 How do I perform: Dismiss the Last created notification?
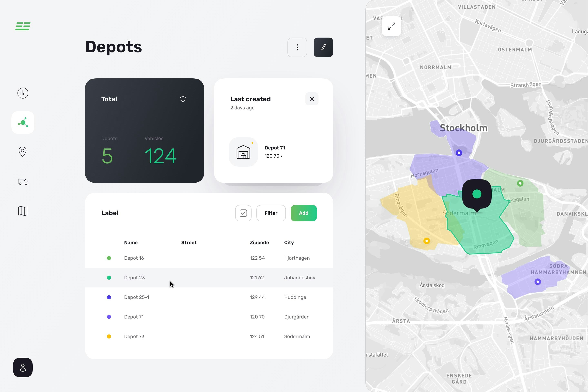(x=312, y=99)
